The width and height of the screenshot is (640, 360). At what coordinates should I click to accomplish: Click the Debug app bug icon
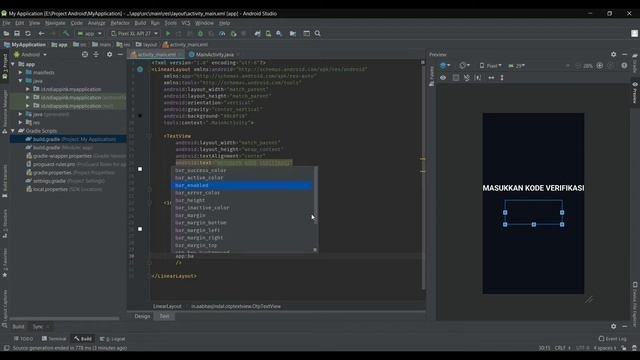(200, 33)
